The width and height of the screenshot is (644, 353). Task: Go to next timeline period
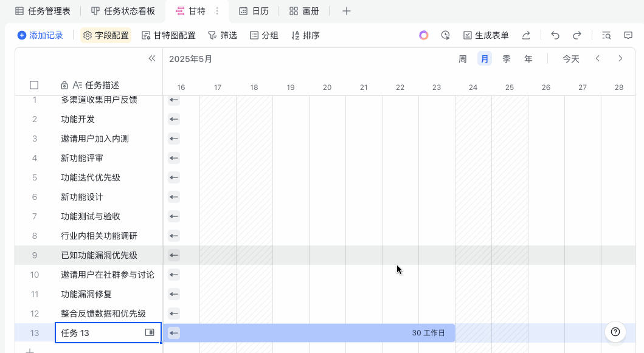pyautogui.click(x=620, y=59)
